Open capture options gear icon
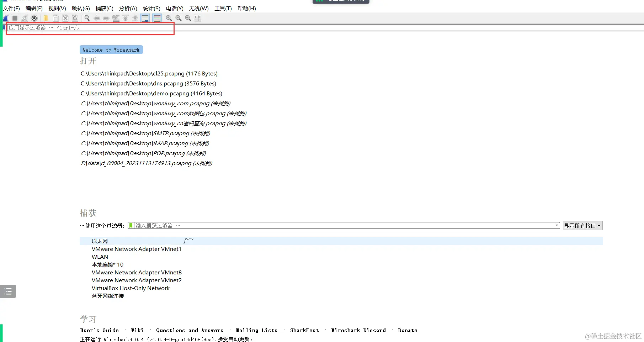The width and height of the screenshot is (644, 342). (x=34, y=18)
